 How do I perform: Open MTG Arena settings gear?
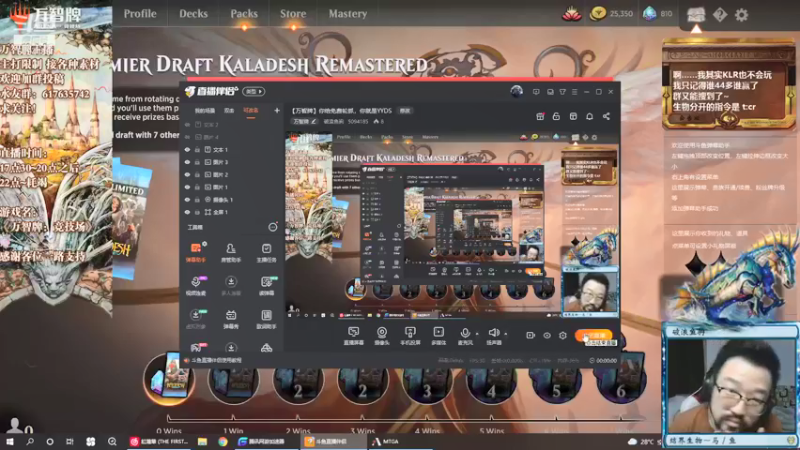point(741,15)
